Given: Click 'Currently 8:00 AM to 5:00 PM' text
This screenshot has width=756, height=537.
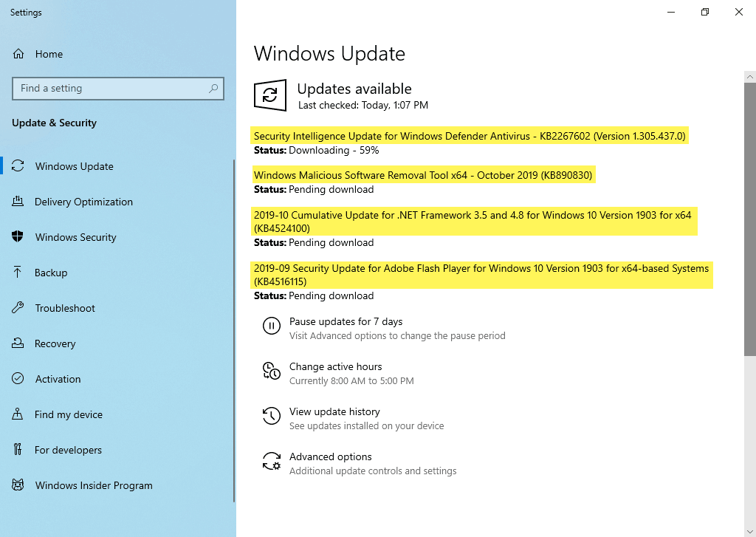Looking at the screenshot, I should point(351,380).
